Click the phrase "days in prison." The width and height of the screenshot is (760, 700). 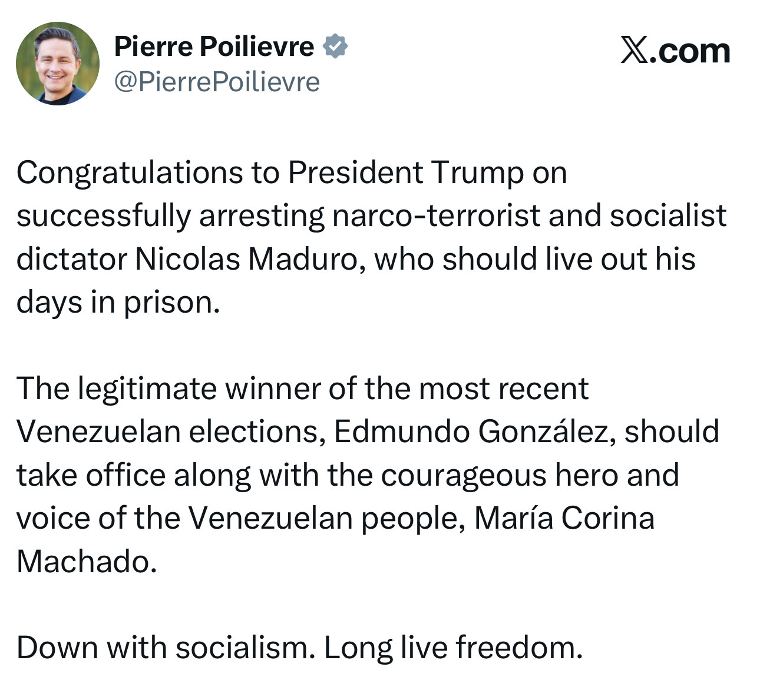[x=118, y=303]
